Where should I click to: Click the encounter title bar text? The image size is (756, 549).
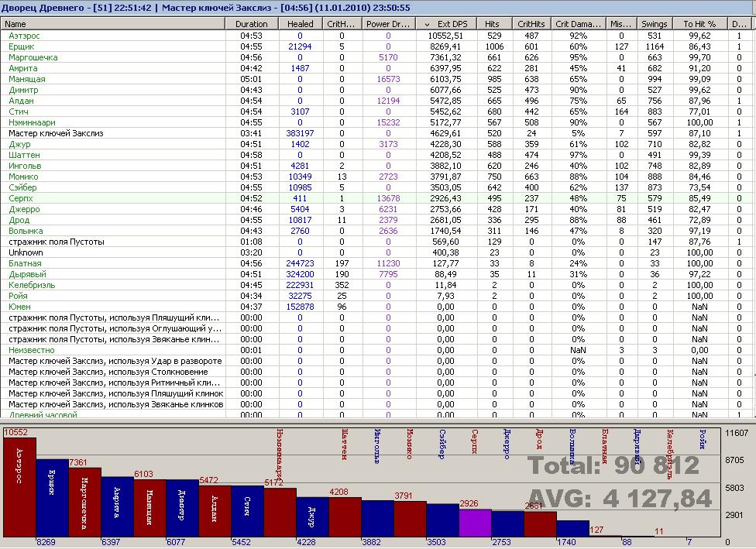(206, 8)
